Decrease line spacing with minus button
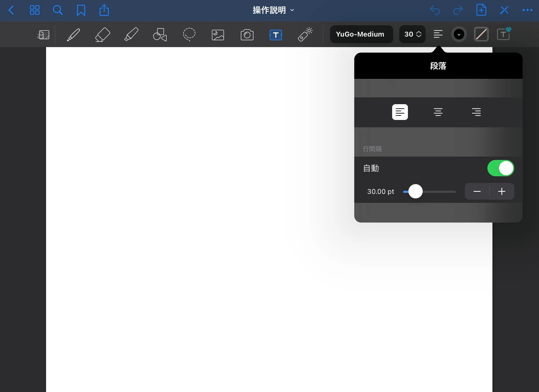539x392 pixels. [x=477, y=192]
